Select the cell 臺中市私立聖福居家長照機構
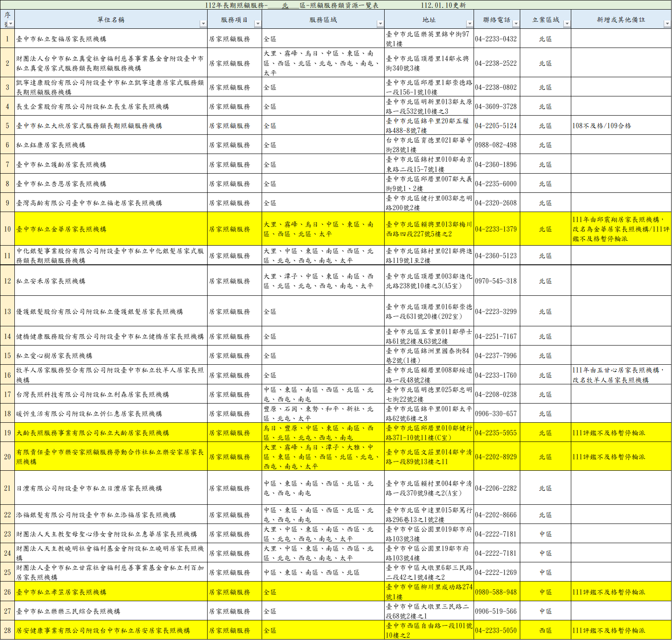 111,39
